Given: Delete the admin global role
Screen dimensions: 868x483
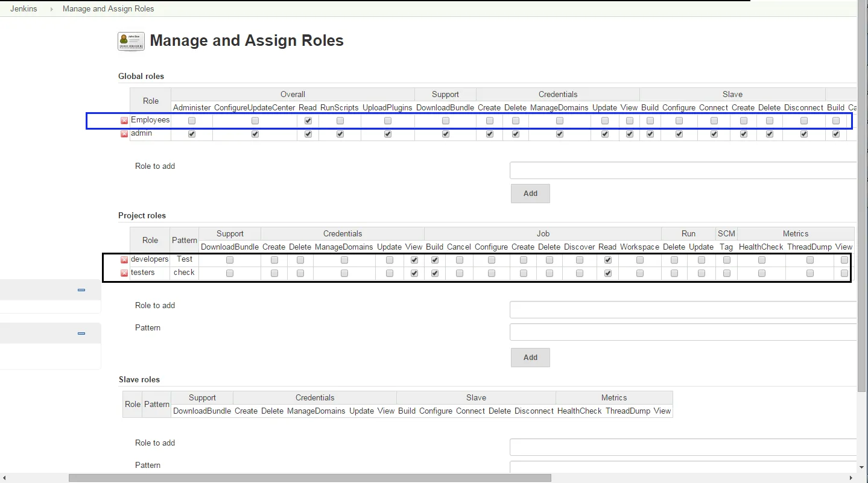Looking at the screenshot, I should (124, 134).
